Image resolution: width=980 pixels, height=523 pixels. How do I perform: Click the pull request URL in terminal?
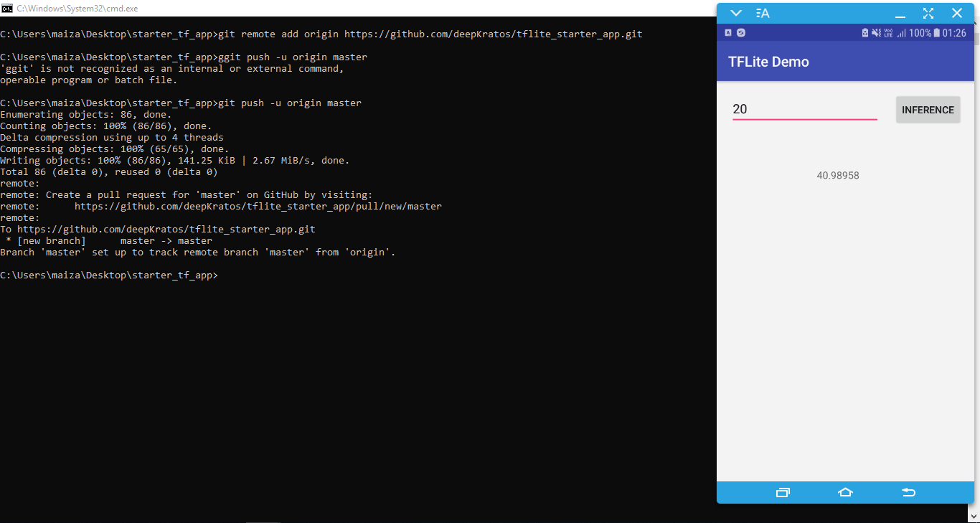pyautogui.click(x=258, y=207)
